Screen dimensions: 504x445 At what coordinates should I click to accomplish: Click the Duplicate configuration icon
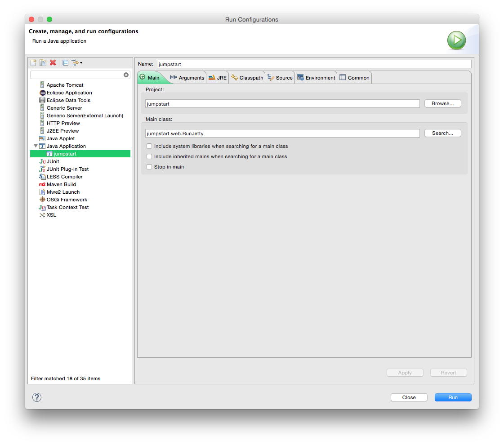click(x=43, y=62)
